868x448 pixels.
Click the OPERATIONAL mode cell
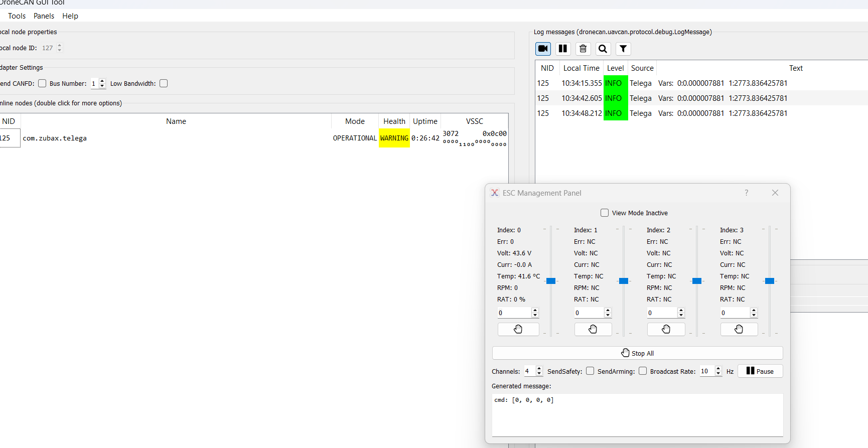(355, 138)
